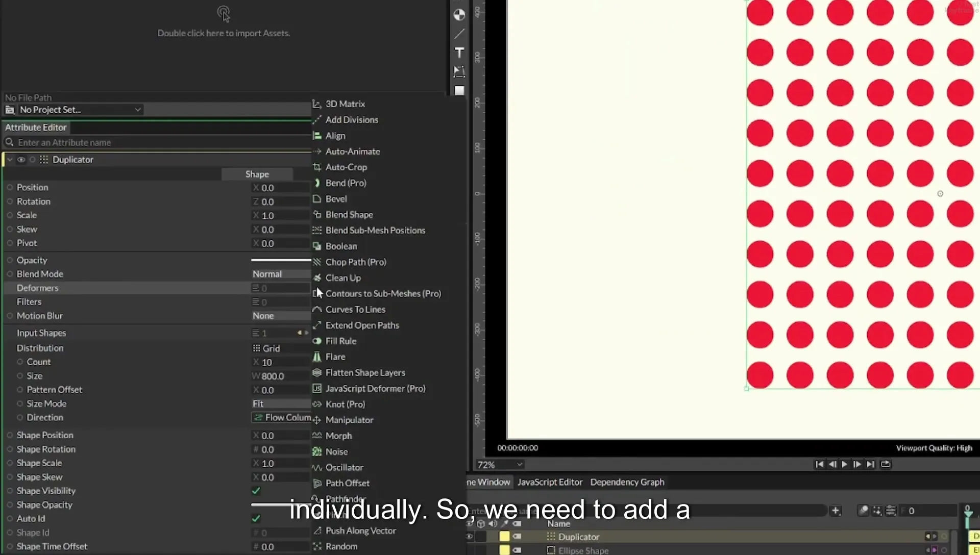Uncheck the Auto Id checkbox

coord(256,518)
